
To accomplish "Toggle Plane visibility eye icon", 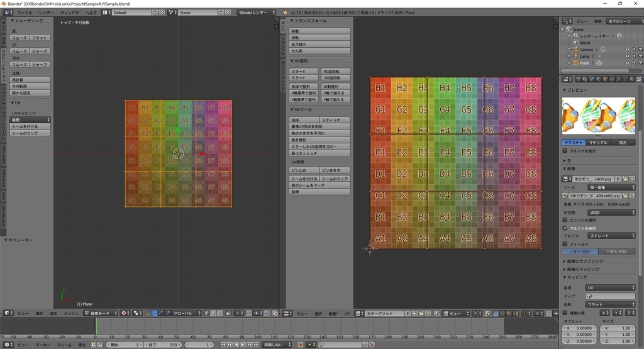I will pos(627,63).
